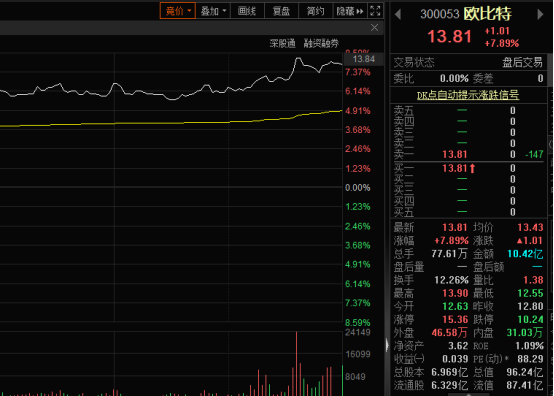
Task: Open DK点自动提示涨跌信号 link
Action: click(468, 95)
